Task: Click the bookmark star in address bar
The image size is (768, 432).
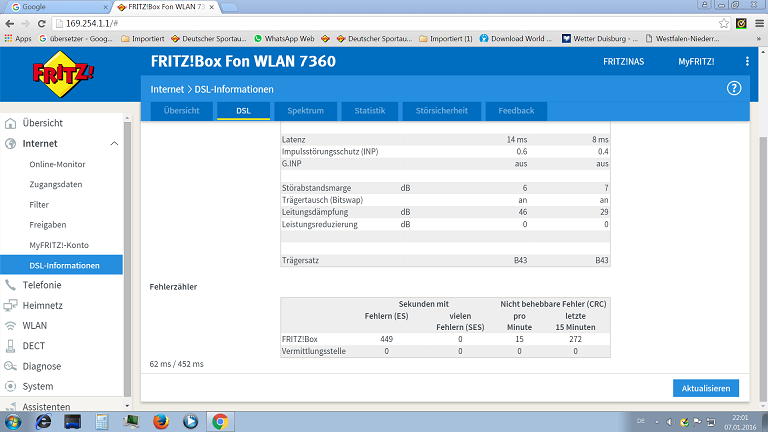Action: tap(724, 22)
